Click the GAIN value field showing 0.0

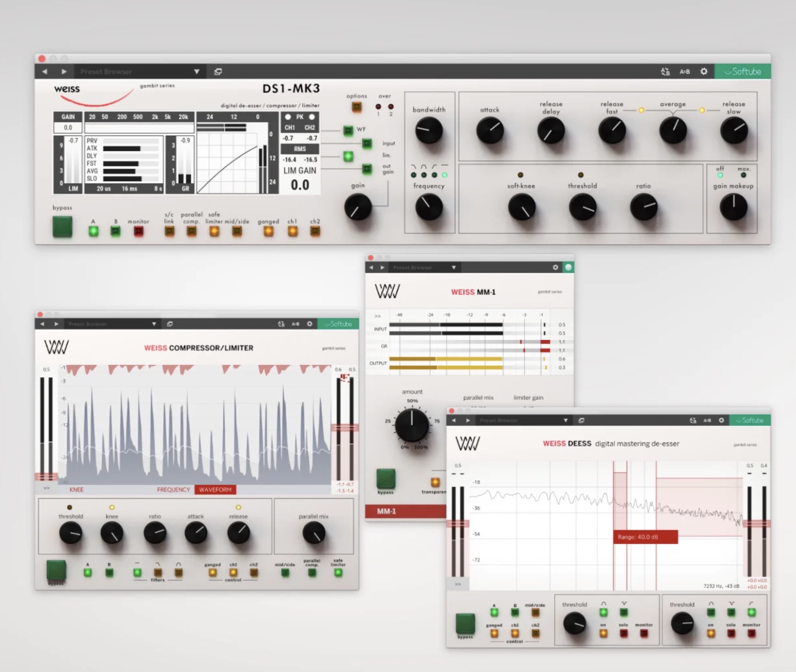click(x=68, y=127)
